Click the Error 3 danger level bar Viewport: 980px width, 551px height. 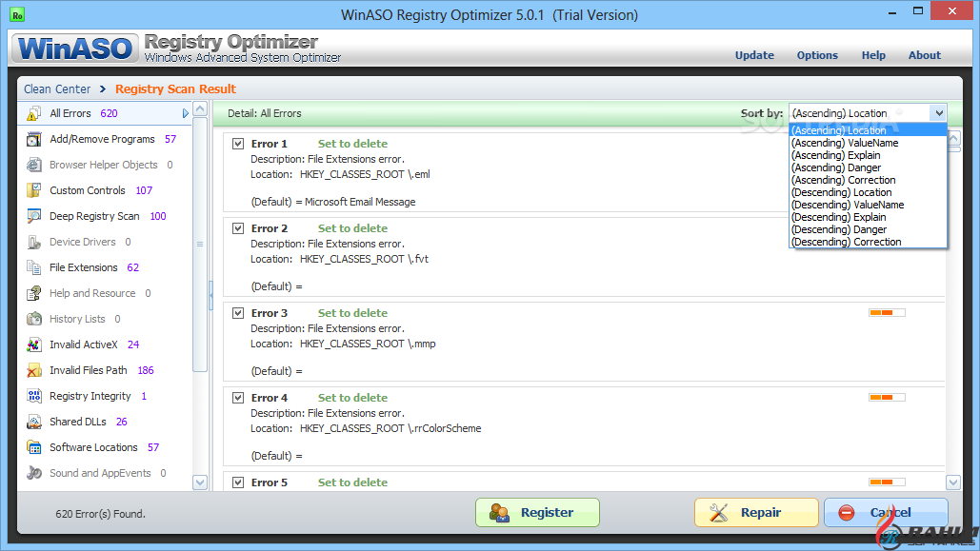[x=887, y=312]
